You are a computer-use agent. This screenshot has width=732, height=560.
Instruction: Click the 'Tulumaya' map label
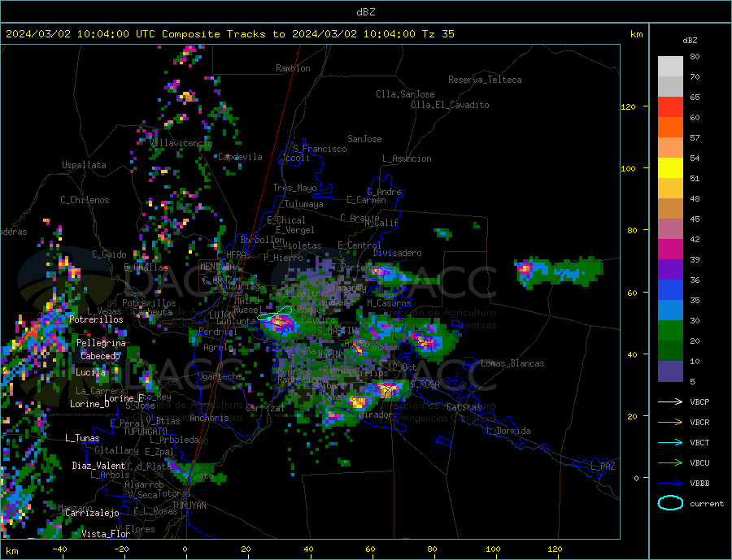point(304,204)
